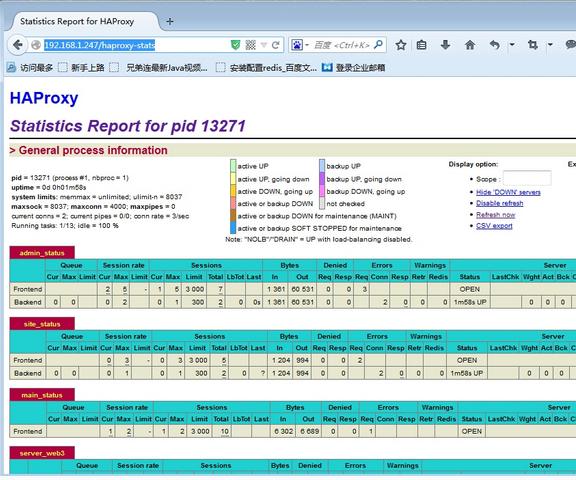This screenshot has height=480, width=576.
Task: Click CSV export link
Action: [494, 225]
